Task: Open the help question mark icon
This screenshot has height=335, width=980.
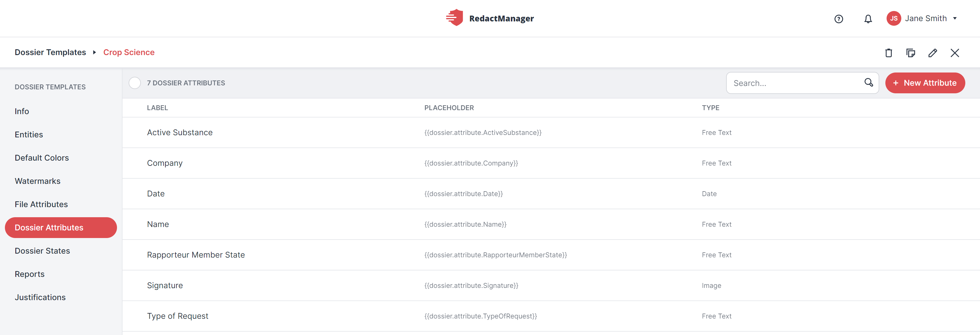Action: 839,19
